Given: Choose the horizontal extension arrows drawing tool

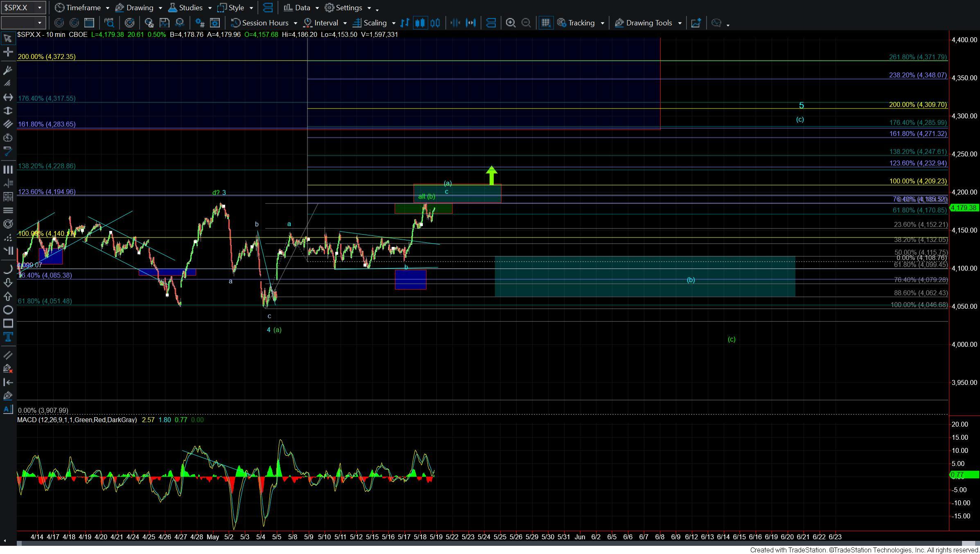Looking at the screenshot, I should click(7, 97).
